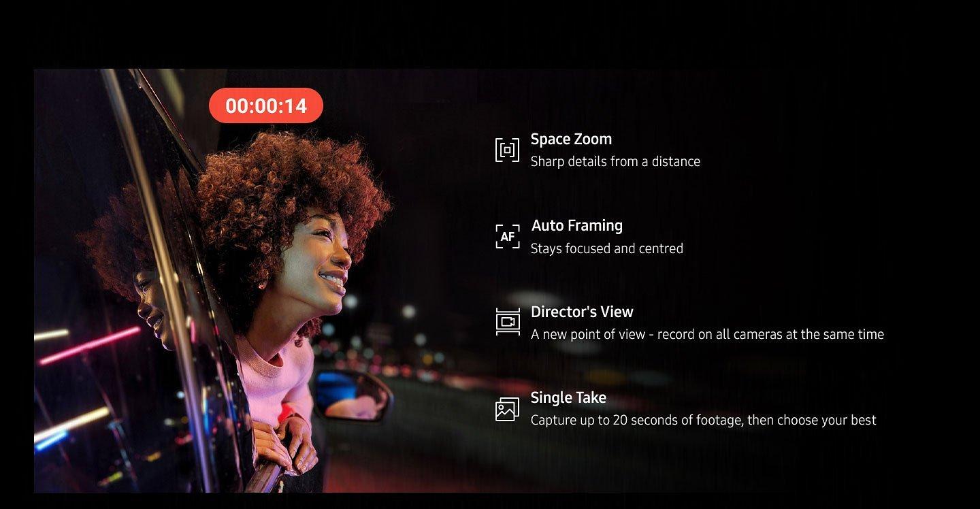
Task: Click the Space Zoom focus-frame icon
Action: (x=507, y=150)
